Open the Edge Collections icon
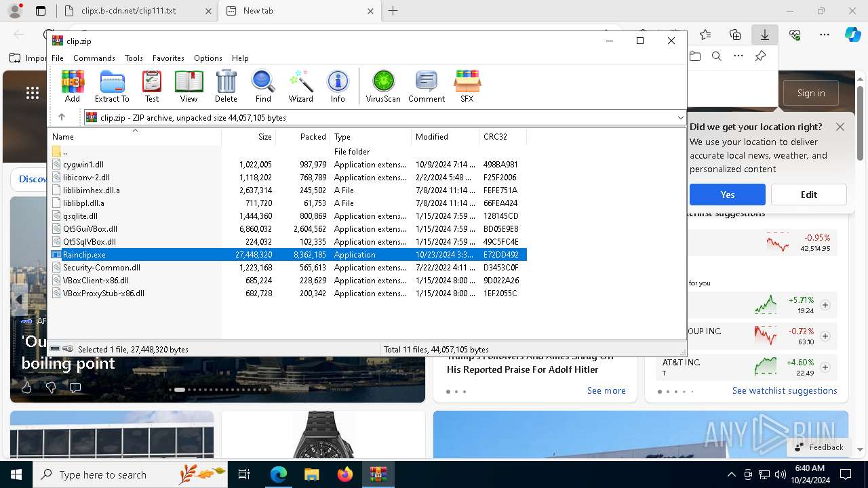This screenshot has height=488, width=868. (x=735, y=35)
